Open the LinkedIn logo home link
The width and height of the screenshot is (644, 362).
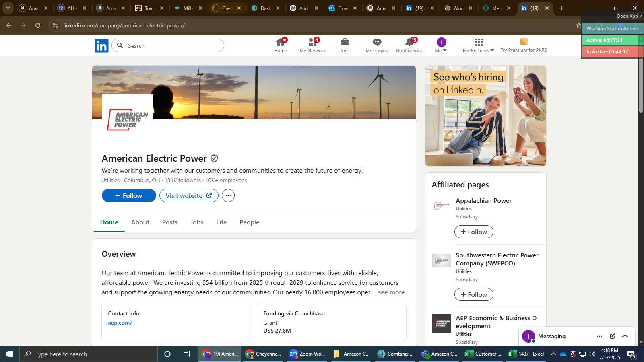[x=101, y=46]
